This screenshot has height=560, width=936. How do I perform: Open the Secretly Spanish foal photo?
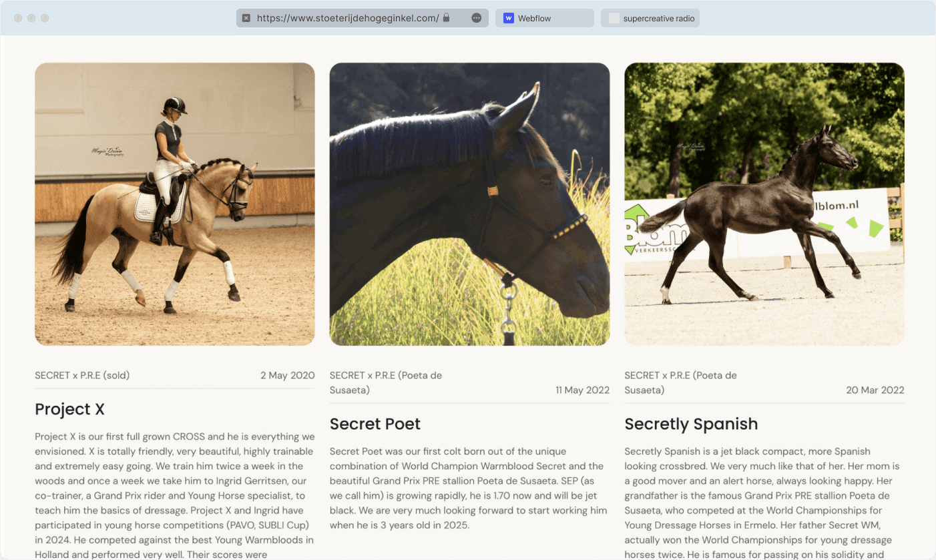[x=764, y=204]
